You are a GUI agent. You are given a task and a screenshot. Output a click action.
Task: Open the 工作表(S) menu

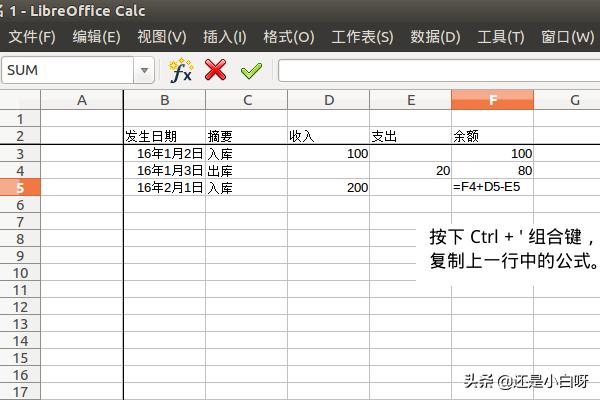[362, 37]
